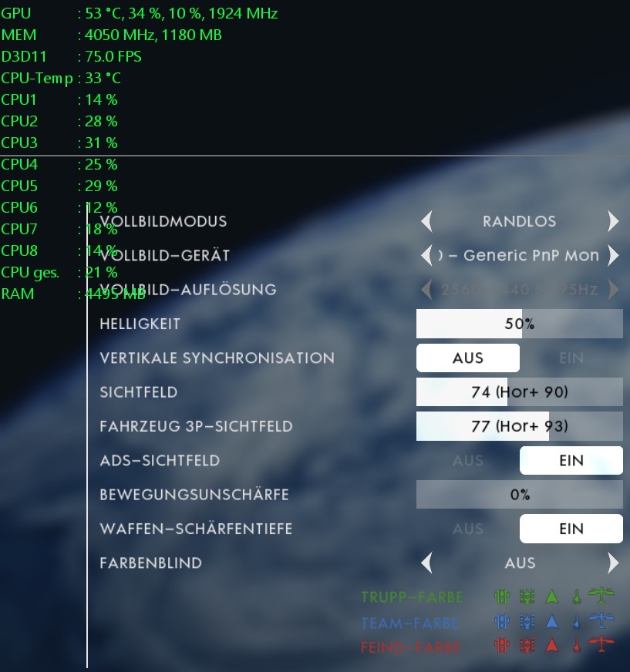The image size is (630, 672).
Task: Click blue airplane icon in Team-Farbe row
Action: tap(601, 620)
